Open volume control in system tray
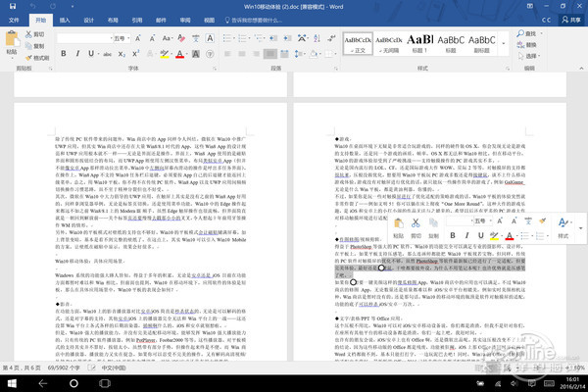Viewport: 588px width, 392px height. (x=514, y=383)
